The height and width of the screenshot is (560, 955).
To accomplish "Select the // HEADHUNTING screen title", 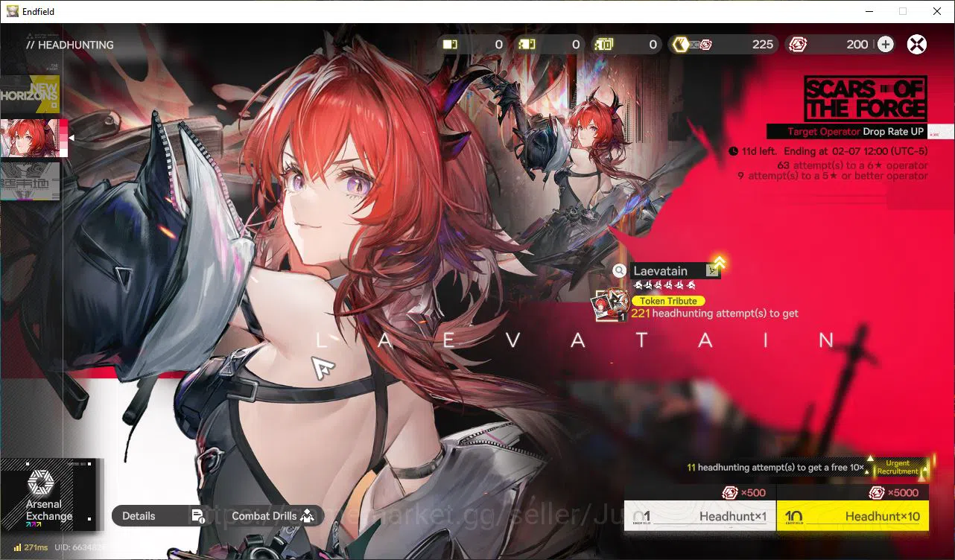I will 70,45.
